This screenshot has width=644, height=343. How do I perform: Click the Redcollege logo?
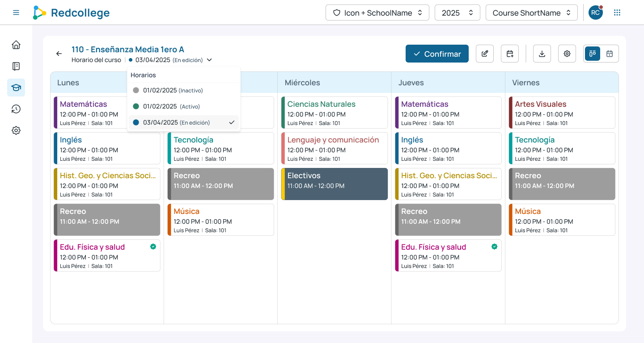click(x=71, y=13)
